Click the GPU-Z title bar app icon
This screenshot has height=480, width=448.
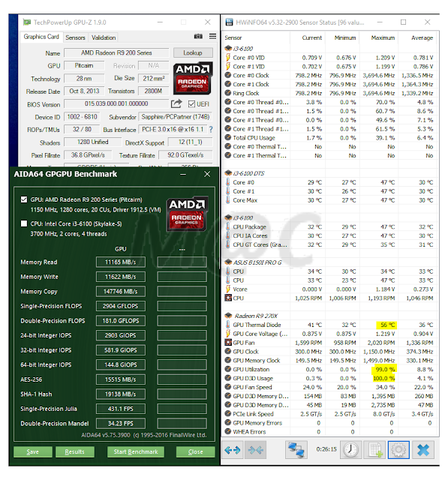point(27,22)
